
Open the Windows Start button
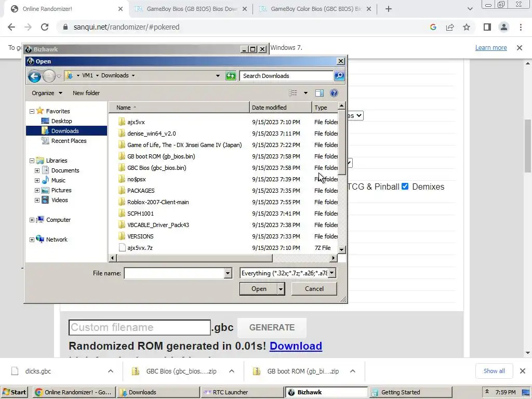(14, 392)
